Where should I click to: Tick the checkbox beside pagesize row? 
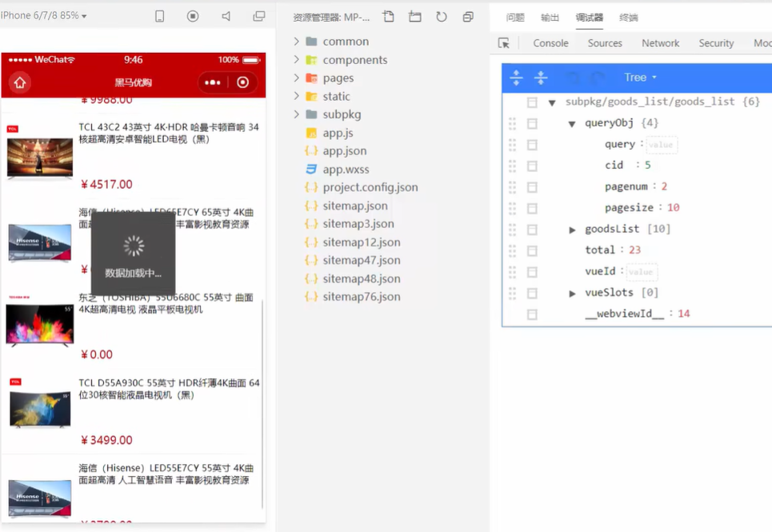[x=532, y=208]
